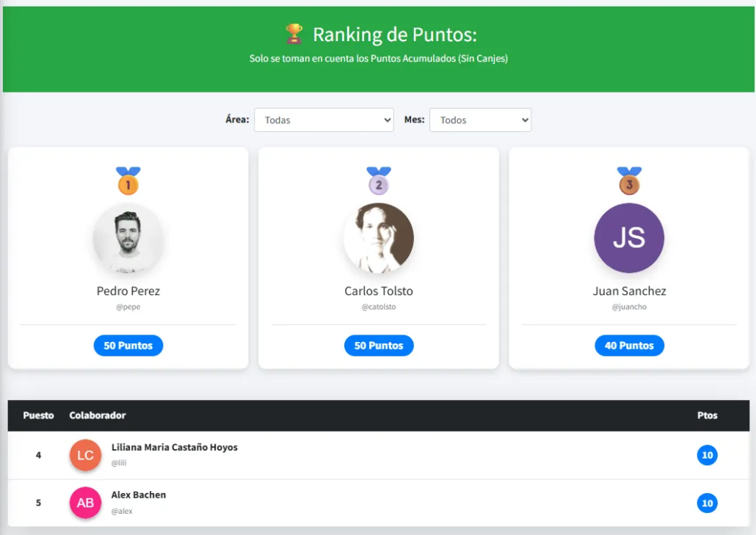Click the bronze third-place medal icon
Viewport: 756px width, 535px height.
coord(629,182)
